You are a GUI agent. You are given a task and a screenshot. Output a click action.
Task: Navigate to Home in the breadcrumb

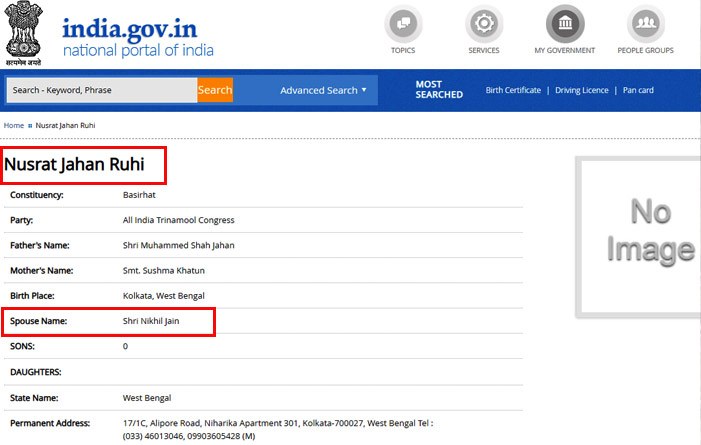[14, 125]
